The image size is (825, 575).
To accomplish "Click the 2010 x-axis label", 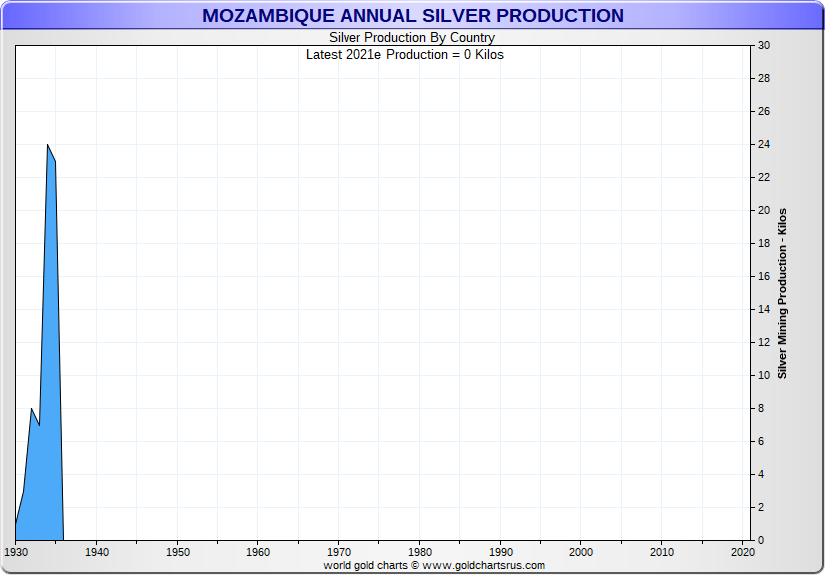I will tap(662, 552).
